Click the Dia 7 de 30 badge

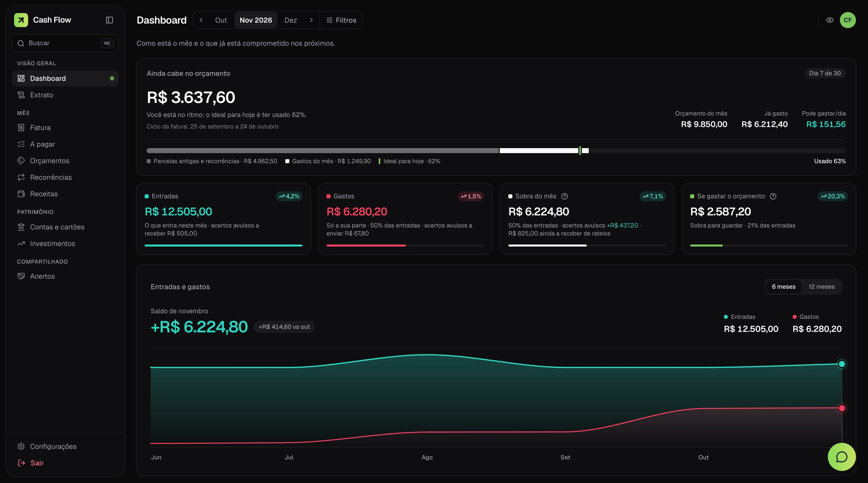[x=825, y=73]
